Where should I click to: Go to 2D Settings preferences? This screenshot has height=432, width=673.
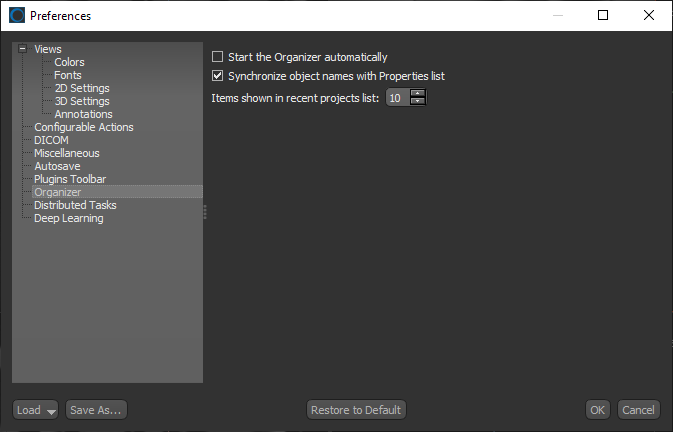click(x=82, y=88)
